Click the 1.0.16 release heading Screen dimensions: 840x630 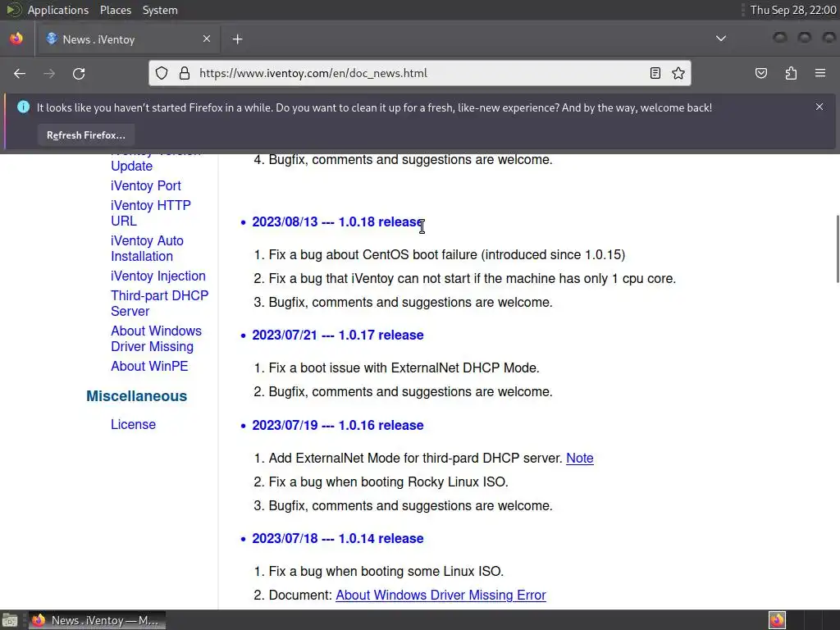click(x=337, y=426)
